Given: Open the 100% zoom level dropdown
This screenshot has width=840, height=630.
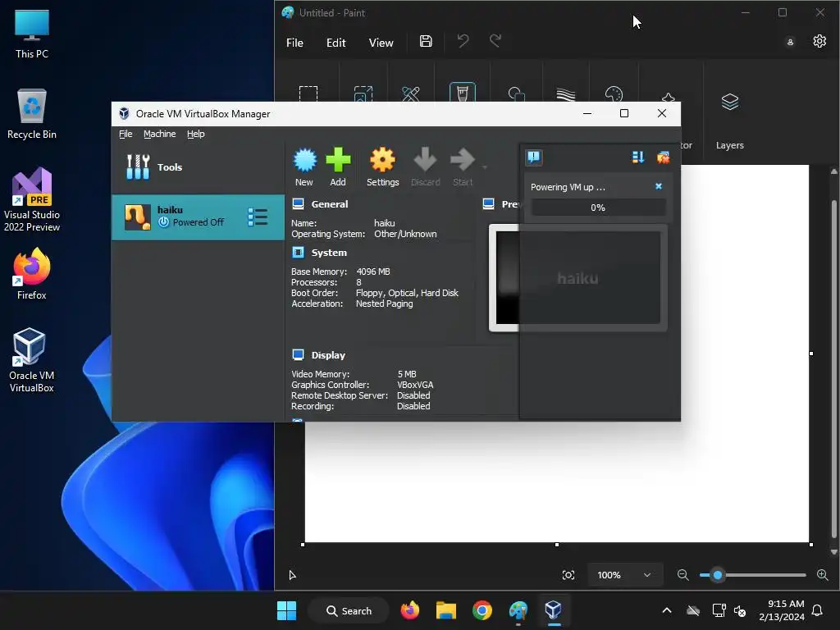Looking at the screenshot, I should tap(624, 575).
